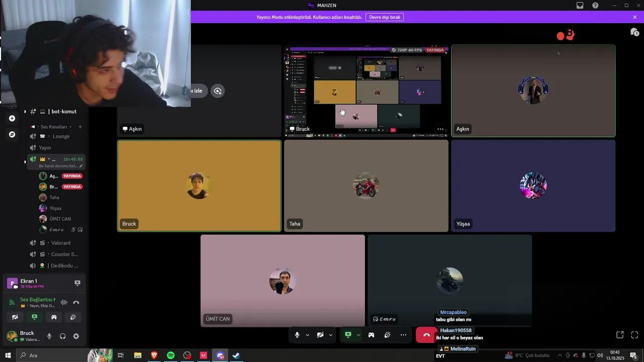Dismiss the Yayıncı Modu banner
The image size is (644, 362).
635,17
